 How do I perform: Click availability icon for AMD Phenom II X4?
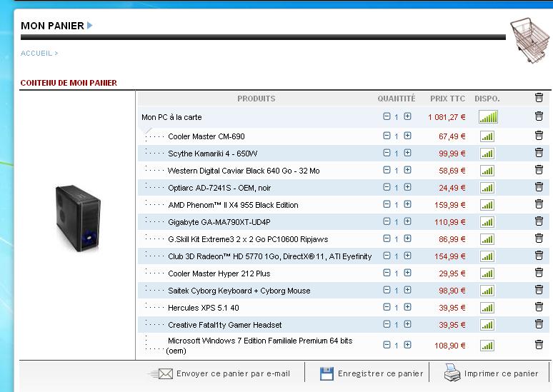pyautogui.click(x=487, y=205)
